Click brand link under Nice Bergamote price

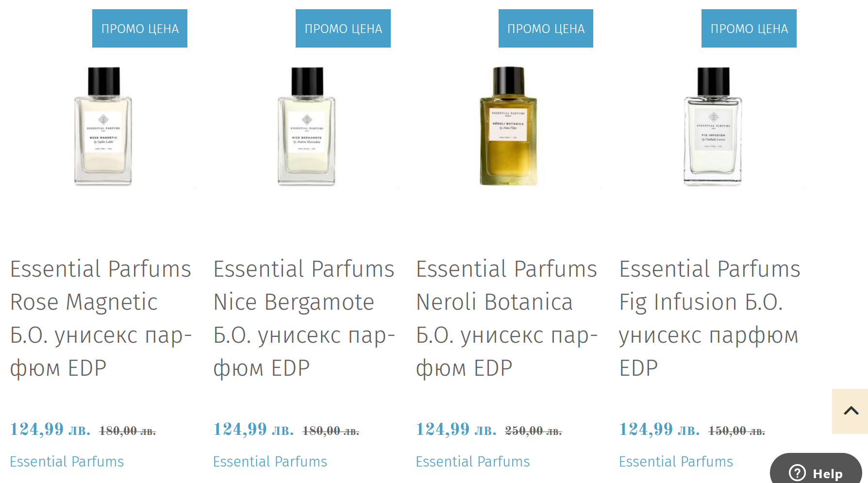click(x=270, y=461)
